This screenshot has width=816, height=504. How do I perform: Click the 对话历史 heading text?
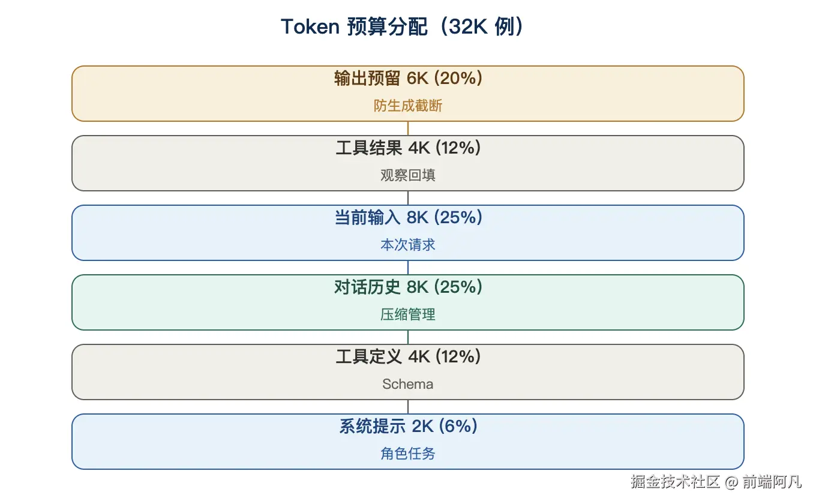click(x=367, y=287)
